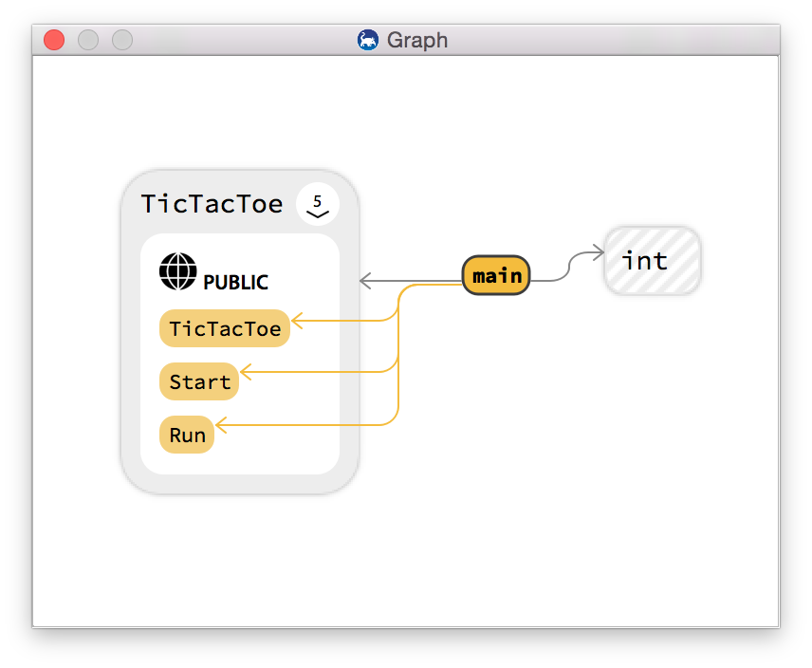Screen dimensions: 812x668
Task: Click the gray arrowhead pointing to int
Action: [599, 252]
